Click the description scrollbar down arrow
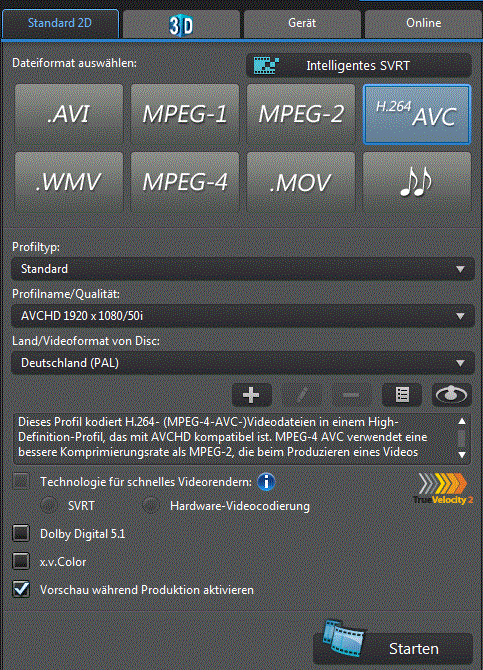Image resolution: width=483 pixels, height=670 pixels. [462, 454]
